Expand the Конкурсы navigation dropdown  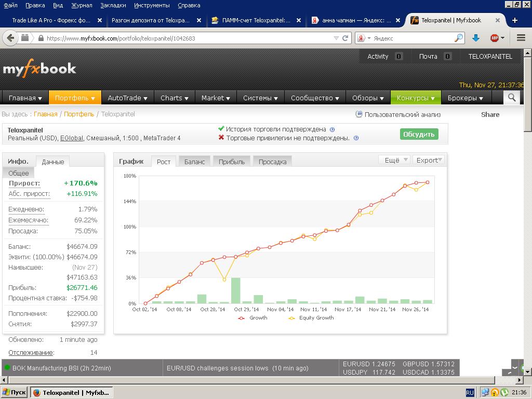click(416, 98)
